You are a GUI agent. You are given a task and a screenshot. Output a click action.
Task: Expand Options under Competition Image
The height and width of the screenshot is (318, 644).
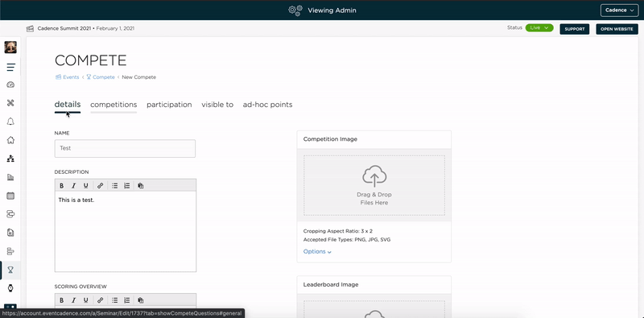[x=317, y=251]
